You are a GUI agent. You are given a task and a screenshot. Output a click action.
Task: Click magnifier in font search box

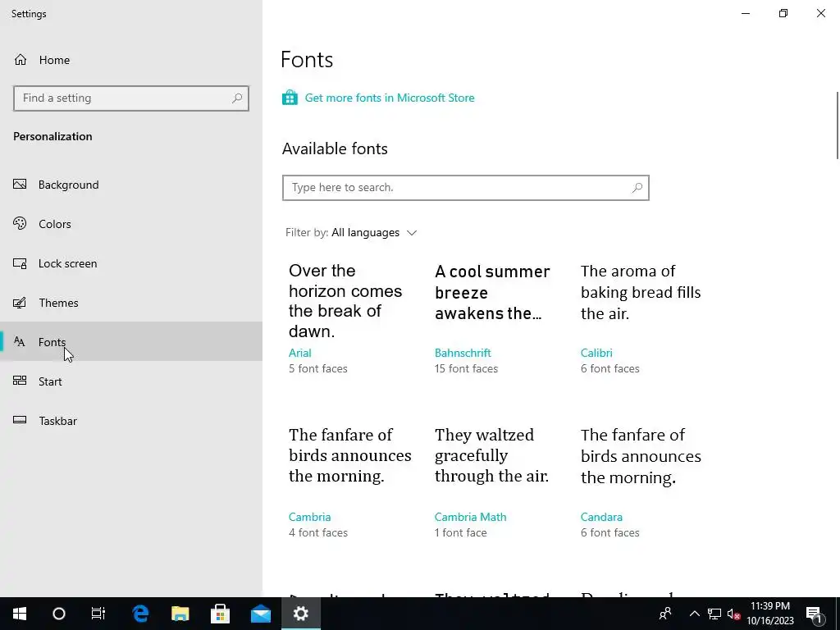coord(637,188)
